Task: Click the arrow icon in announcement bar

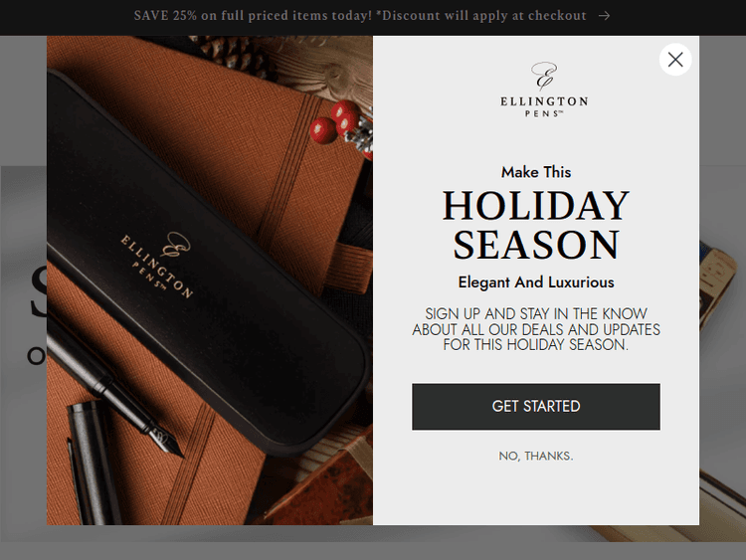Action: pyautogui.click(x=604, y=16)
